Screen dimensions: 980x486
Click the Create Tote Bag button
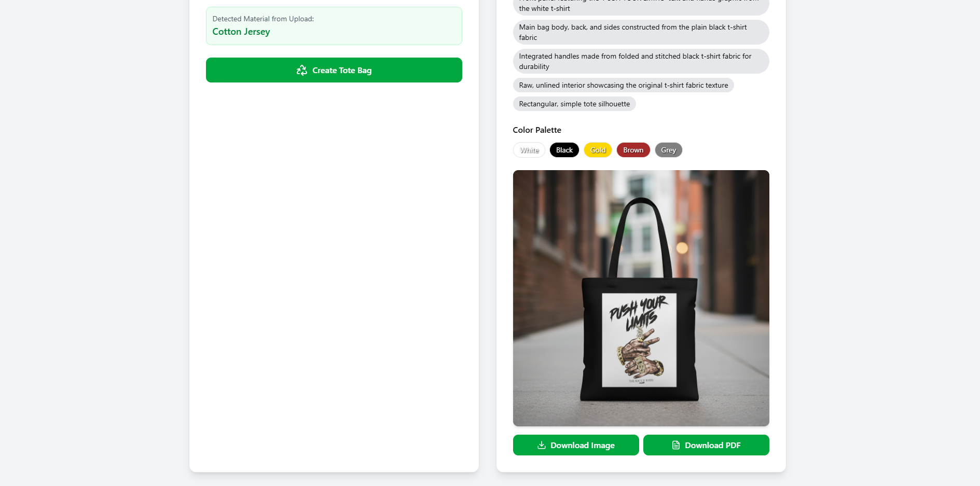[x=334, y=70]
